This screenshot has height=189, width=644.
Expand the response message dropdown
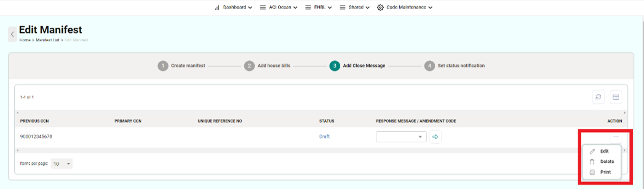point(401,137)
